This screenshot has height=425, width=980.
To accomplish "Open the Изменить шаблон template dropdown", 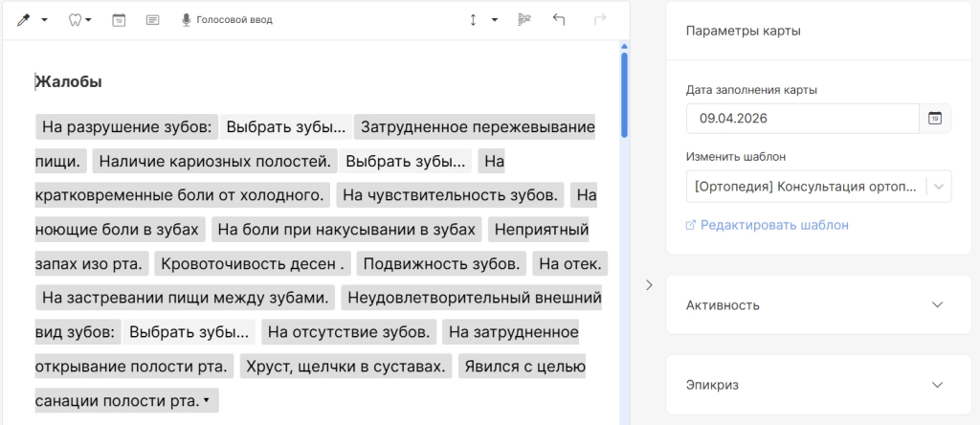I will (818, 186).
